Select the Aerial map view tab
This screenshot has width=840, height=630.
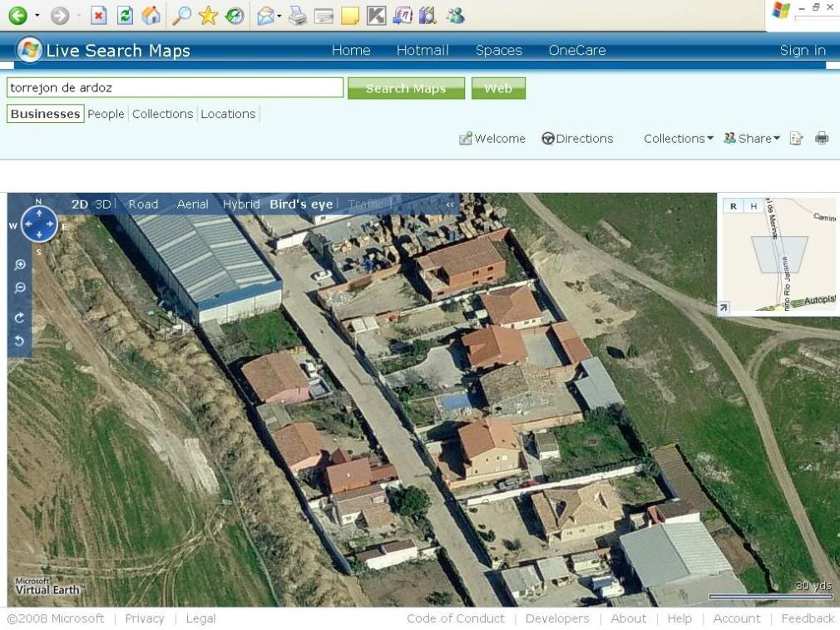click(192, 204)
